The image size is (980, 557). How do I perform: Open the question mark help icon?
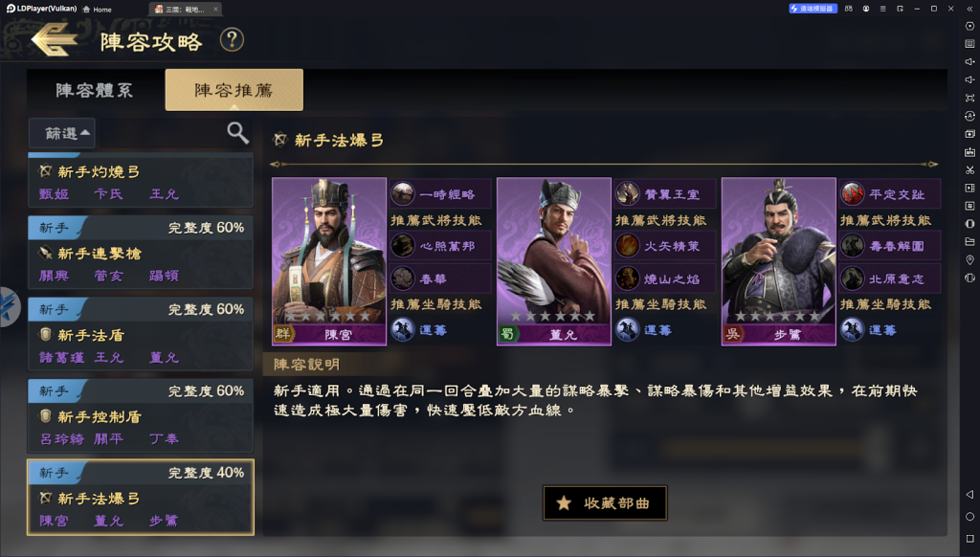click(232, 40)
